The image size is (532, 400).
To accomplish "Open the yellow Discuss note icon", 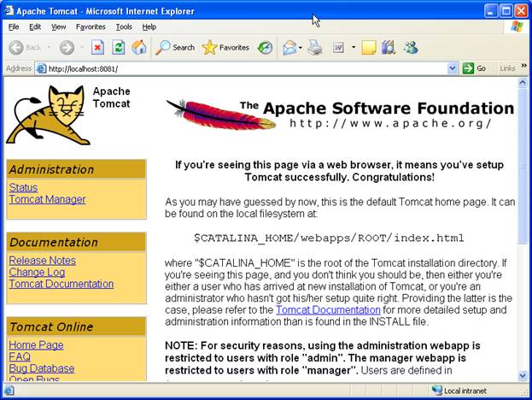I will tap(368, 48).
